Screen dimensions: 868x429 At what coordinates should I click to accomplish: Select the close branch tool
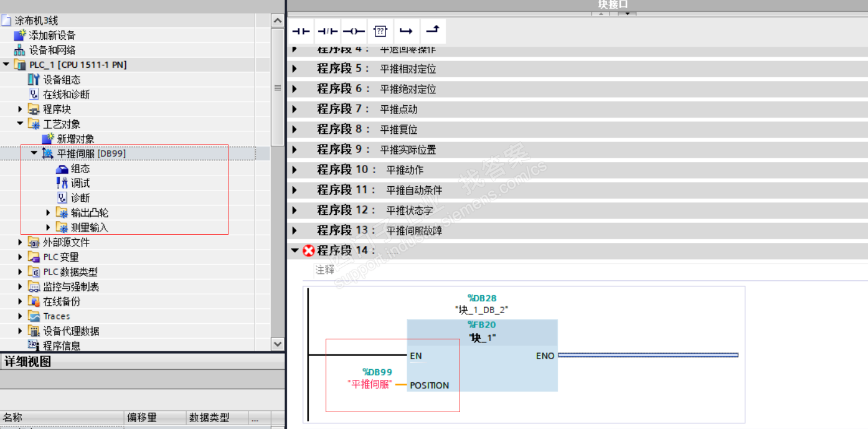[x=433, y=31]
